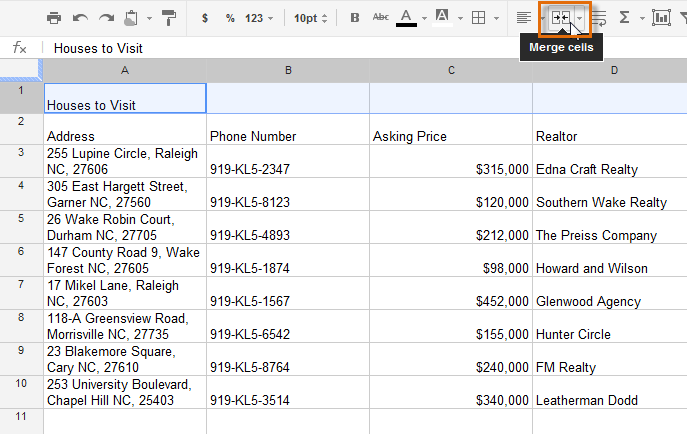Click 'Southern Wake Realty' cell
Viewport: 687px width, 434px height.
[610, 194]
